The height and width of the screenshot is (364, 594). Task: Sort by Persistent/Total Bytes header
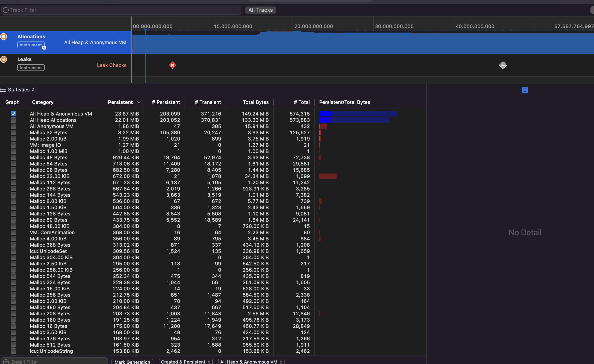[x=345, y=102]
